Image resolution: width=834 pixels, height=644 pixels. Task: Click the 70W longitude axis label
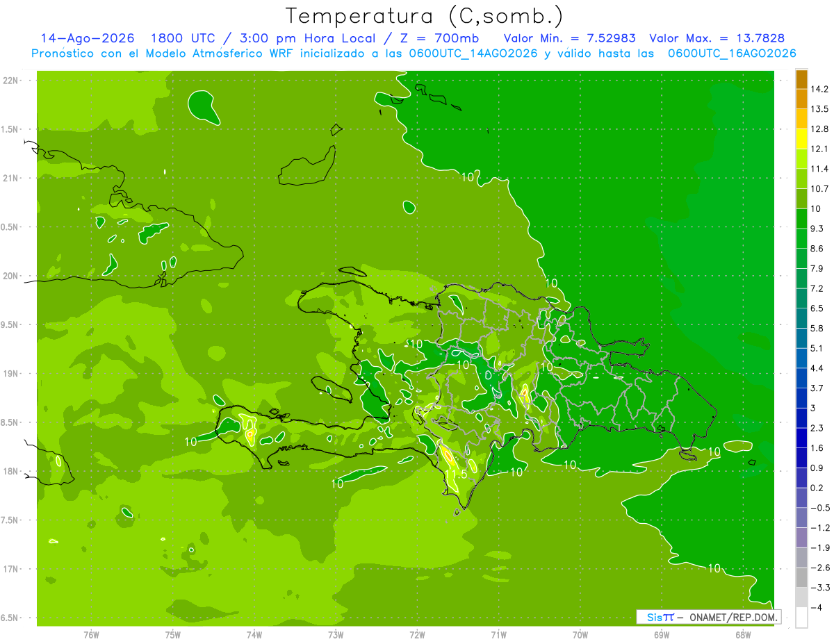(x=580, y=635)
